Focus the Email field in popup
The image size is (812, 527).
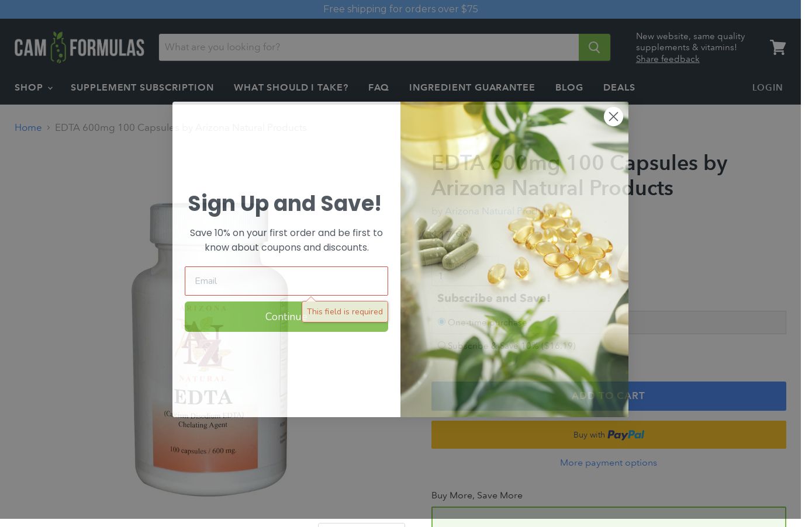coord(286,281)
